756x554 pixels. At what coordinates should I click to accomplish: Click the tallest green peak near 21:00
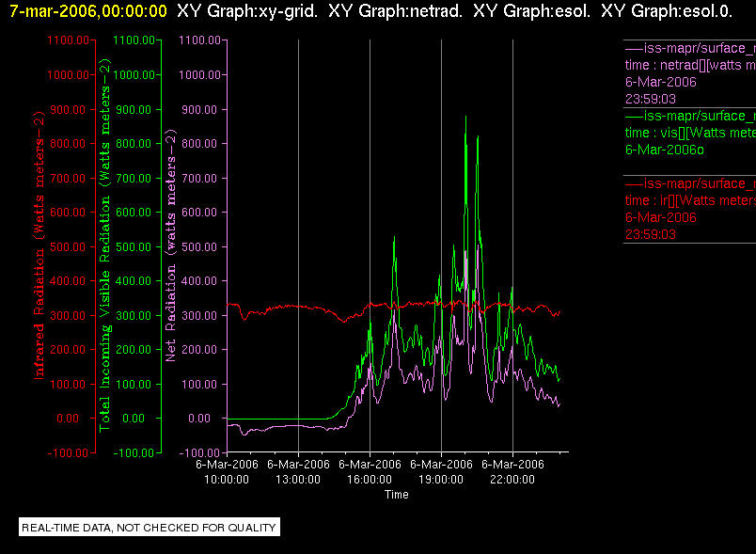tap(465, 118)
